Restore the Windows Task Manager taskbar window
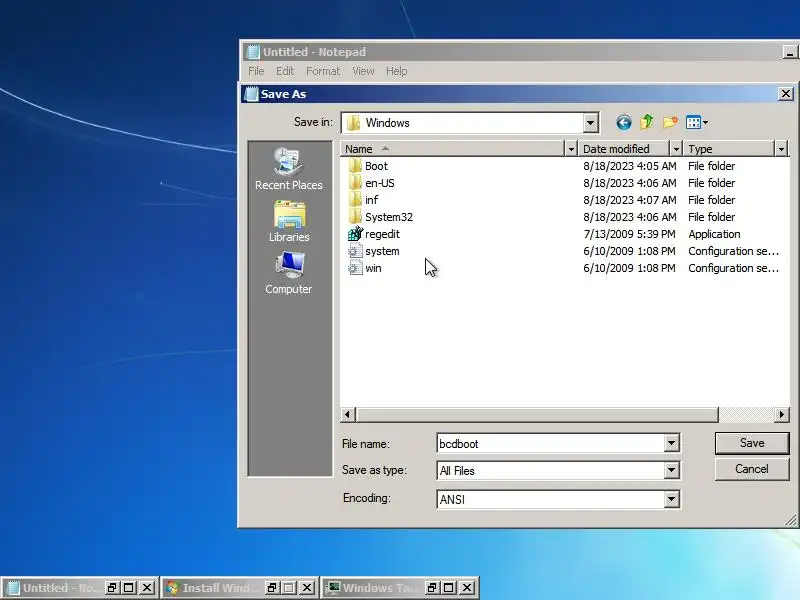Image resolution: width=800 pixels, height=600 pixels. point(432,588)
